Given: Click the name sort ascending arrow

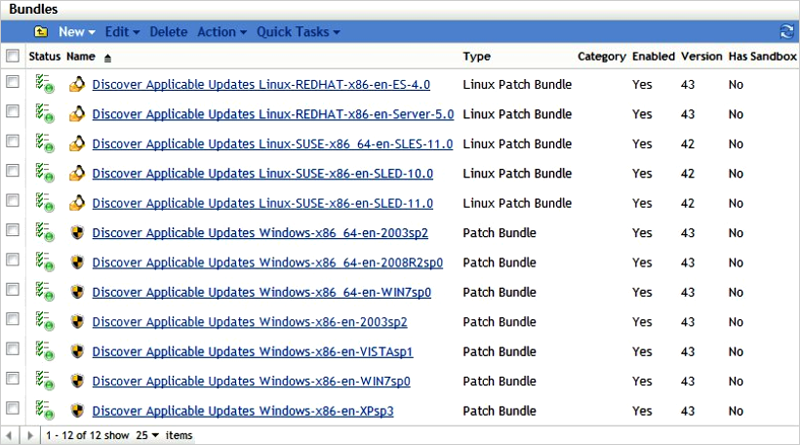Looking at the screenshot, I should pos(107,58).
